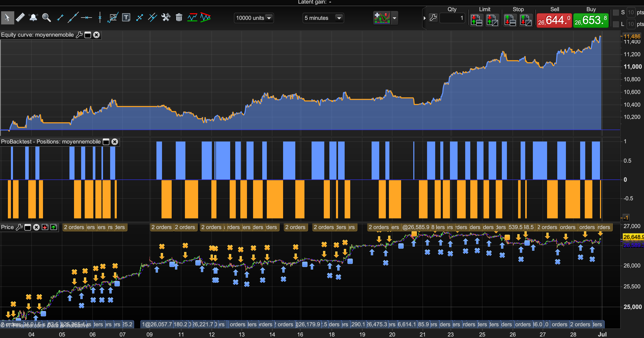Click the trash delete objects icon
Image resolution: width=644 pixels, height=338 pixels.
point(179,18)
